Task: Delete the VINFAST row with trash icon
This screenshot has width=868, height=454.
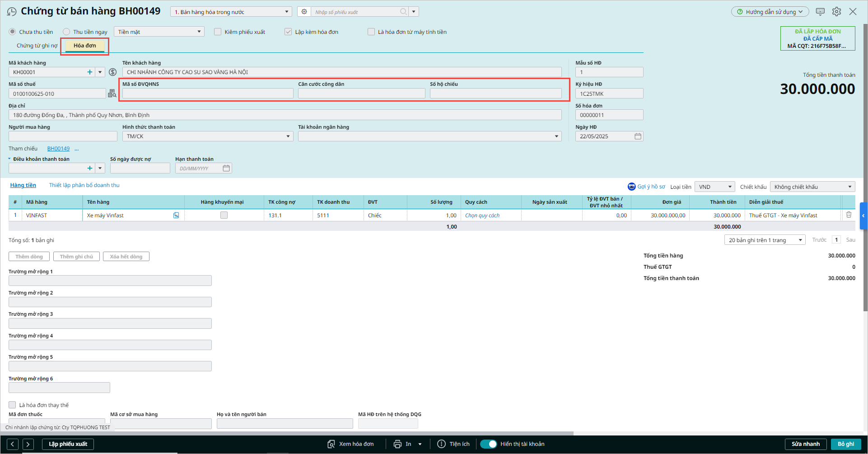Action: click(849, 215)
